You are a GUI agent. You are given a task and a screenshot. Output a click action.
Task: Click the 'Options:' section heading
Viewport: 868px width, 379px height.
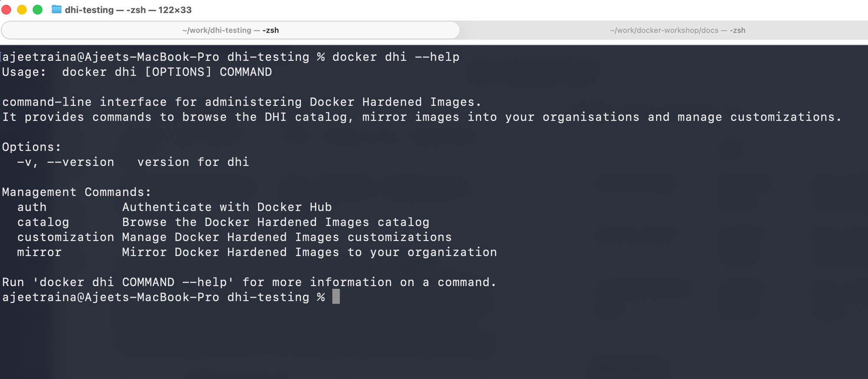31,147
